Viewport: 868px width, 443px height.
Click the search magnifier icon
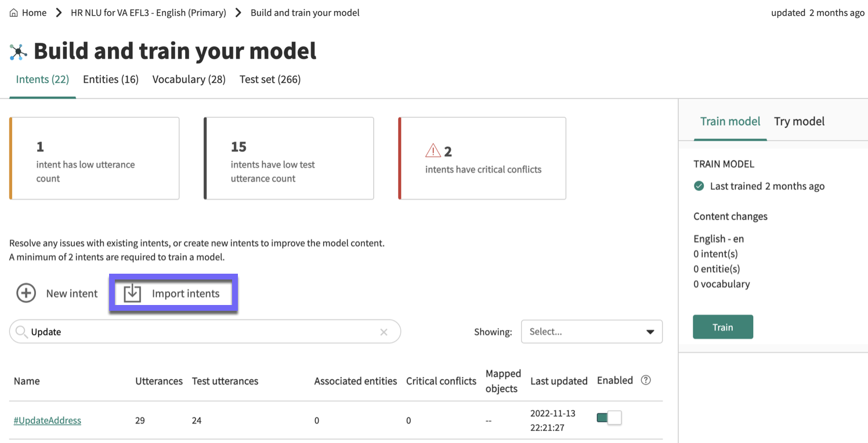21,332
